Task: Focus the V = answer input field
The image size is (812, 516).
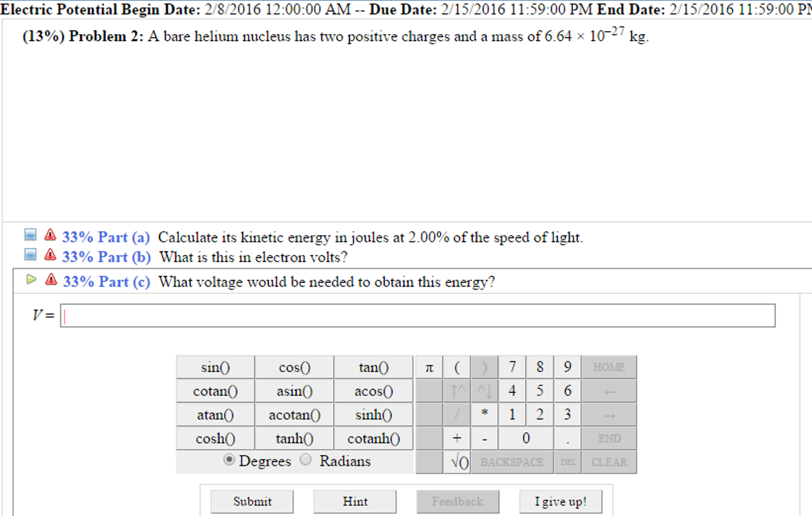Action: tap(417, 316)
